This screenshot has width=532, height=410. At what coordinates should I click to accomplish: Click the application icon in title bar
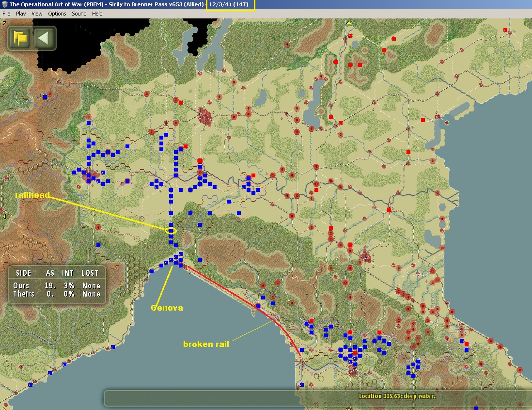coord(4,4)
